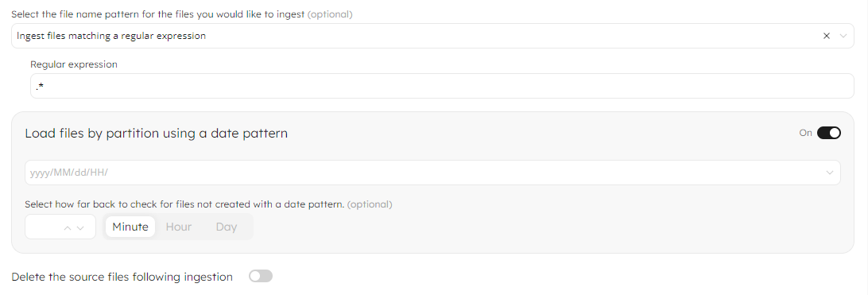
Task: Expand the date pattern dropdown arrow
Action: pyautogui.click(x=830, y=173)
